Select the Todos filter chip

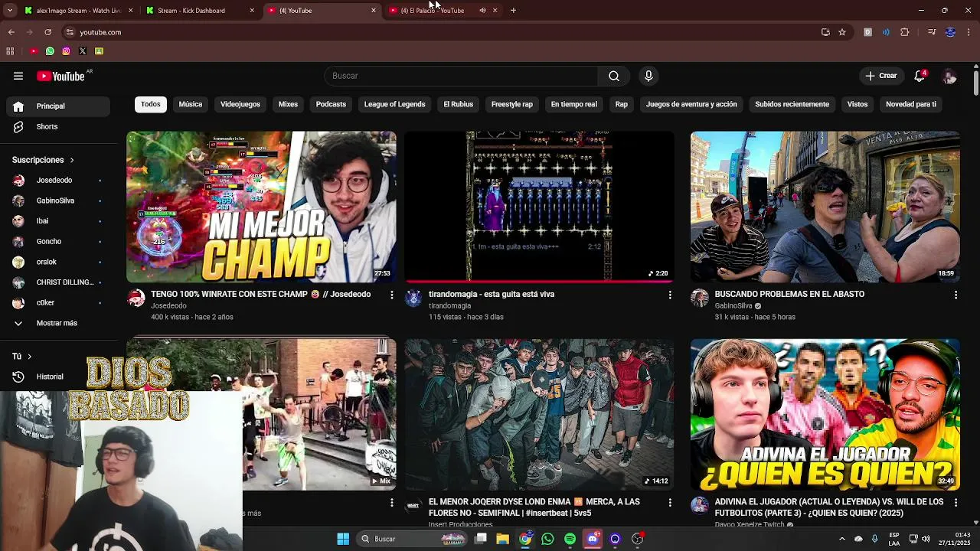pos(151,104)
